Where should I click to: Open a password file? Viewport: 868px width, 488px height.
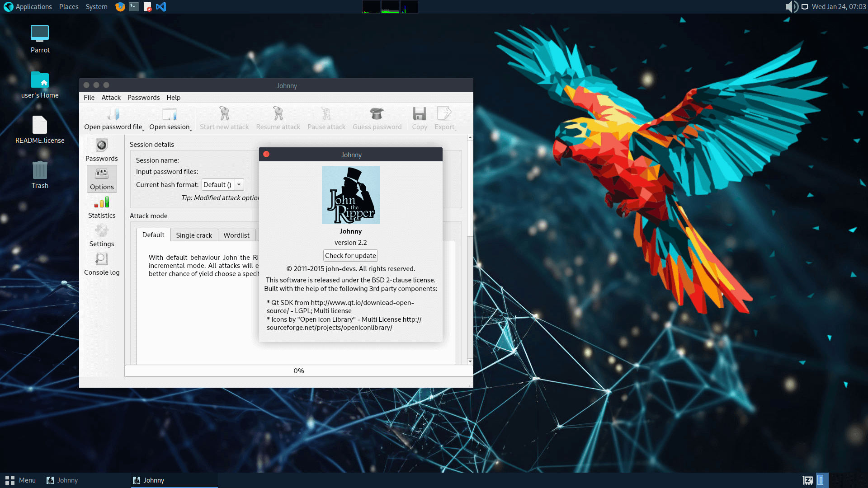pyautogui.click(x=113, y=118)
